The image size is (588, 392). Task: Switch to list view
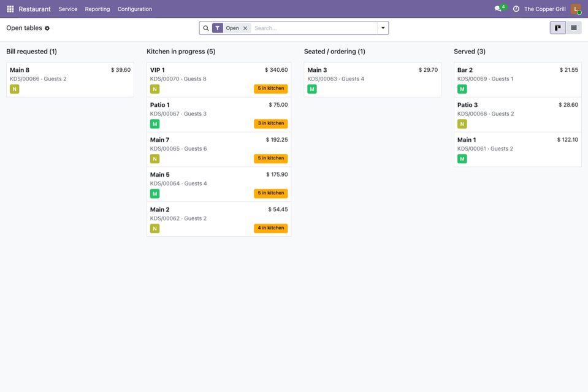point(574,28)
